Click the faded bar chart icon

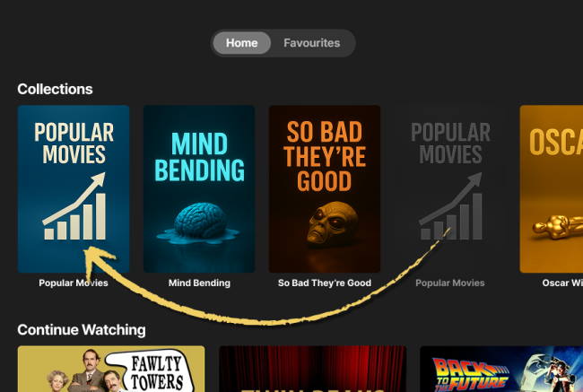click(x=450, y=206)
